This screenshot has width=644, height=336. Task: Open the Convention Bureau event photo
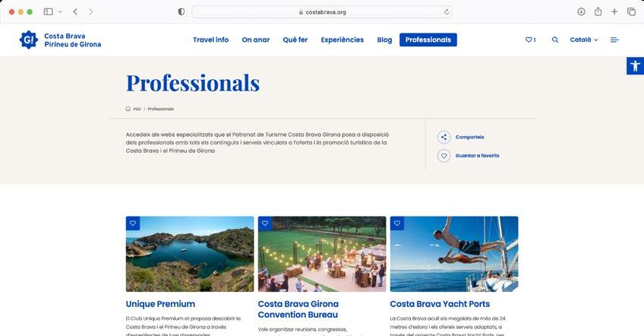tap(322, 254)
